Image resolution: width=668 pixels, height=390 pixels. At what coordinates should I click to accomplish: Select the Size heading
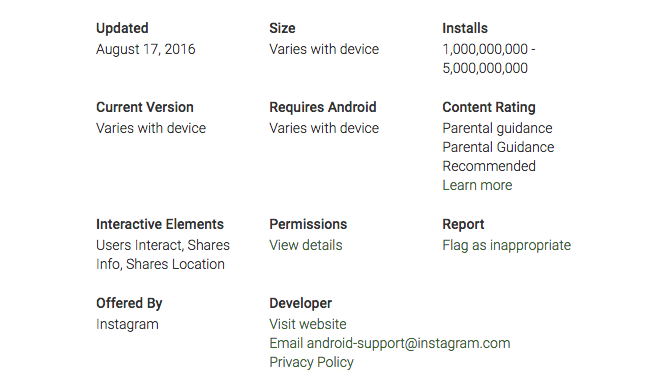(282, 28)
